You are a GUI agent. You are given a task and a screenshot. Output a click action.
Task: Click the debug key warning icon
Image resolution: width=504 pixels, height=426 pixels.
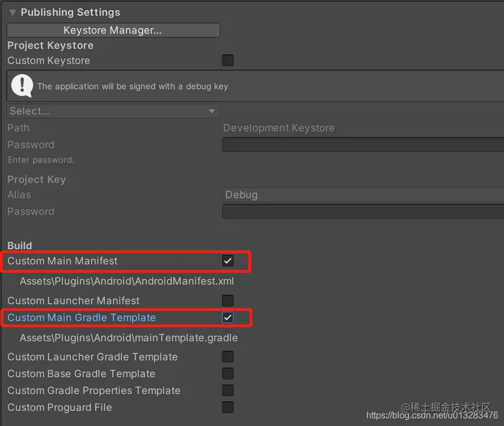[x=22, y=86]
